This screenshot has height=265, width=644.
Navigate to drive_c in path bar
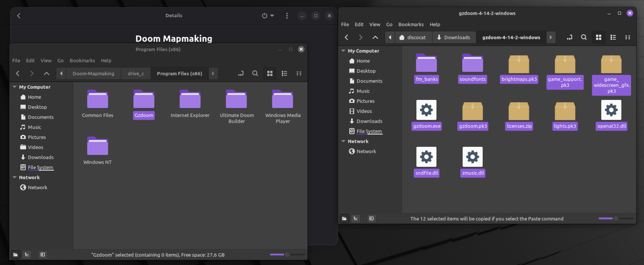tap(136, 74)
